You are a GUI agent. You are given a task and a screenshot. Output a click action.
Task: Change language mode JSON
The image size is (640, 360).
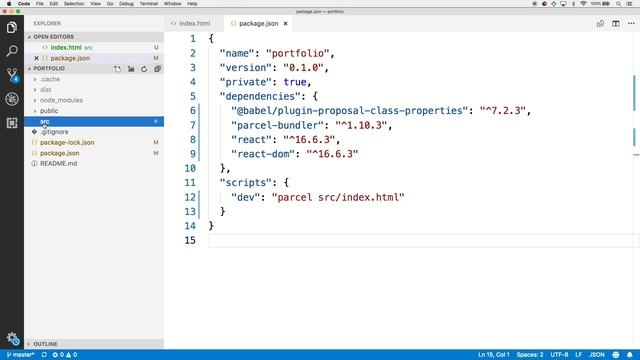coord(597,355)
